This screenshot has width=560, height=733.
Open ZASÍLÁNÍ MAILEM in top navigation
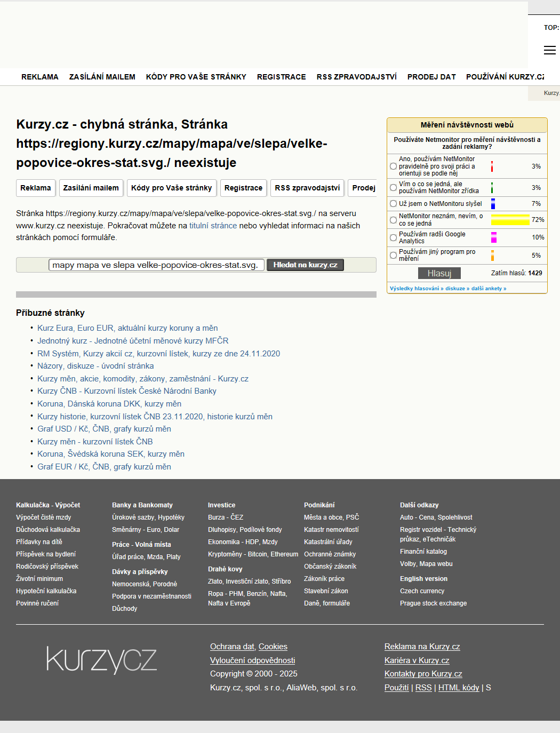click(x=102, y=77)
